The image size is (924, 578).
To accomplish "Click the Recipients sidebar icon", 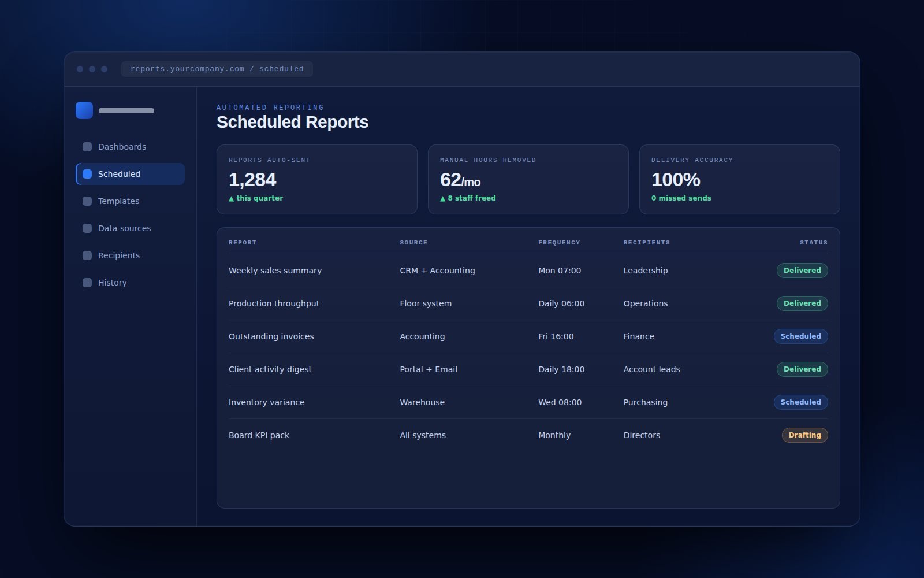I will pyautogui.click(x=87, y=255).
